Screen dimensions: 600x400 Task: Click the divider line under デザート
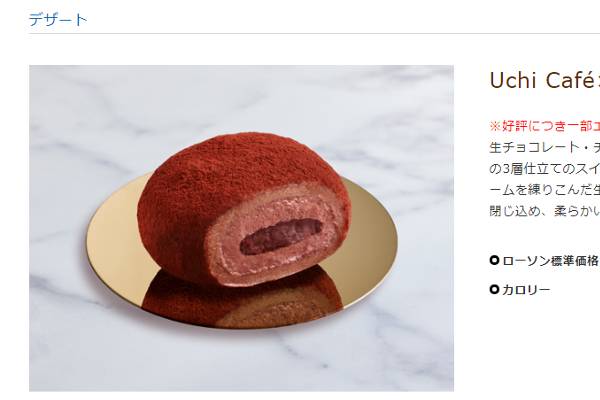[x=315, y=33]
